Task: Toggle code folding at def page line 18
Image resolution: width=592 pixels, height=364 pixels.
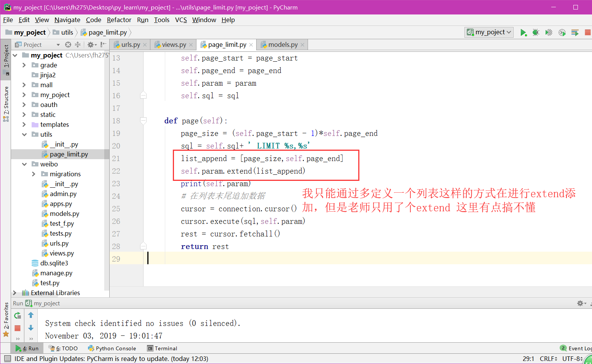Action: click(144, 121)
